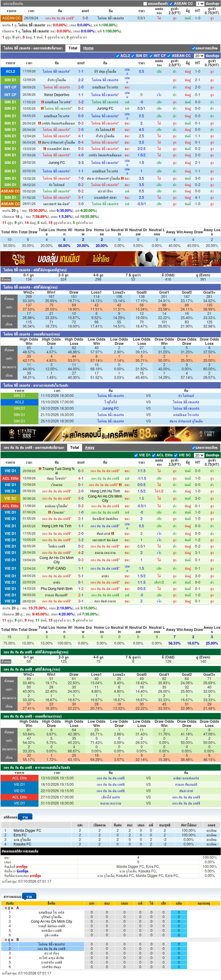221x980 pixels.
Task: Toggle the VIE SC competition checkbox
Action: point(176,455)
